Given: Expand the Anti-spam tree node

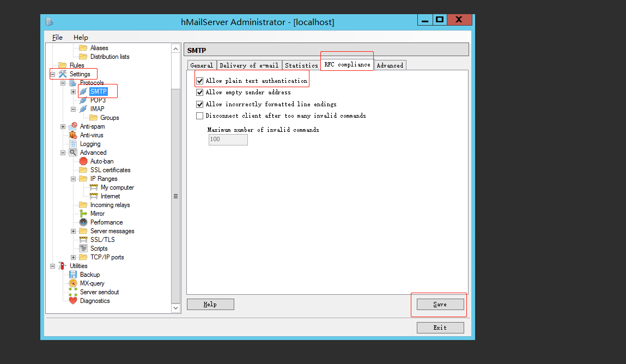Looking at the screenshot, I should click(x=63, y=126).
